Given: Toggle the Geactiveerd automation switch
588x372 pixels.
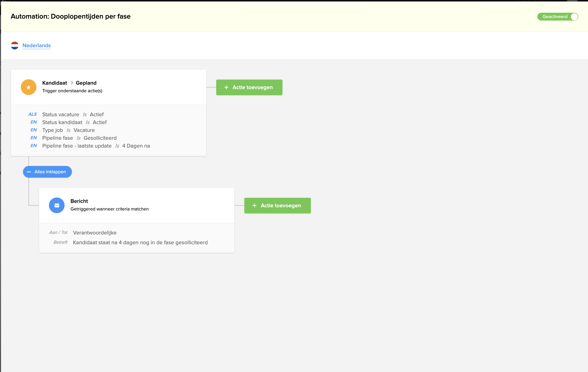Looking at the screenshot, I should click(557, 17).
